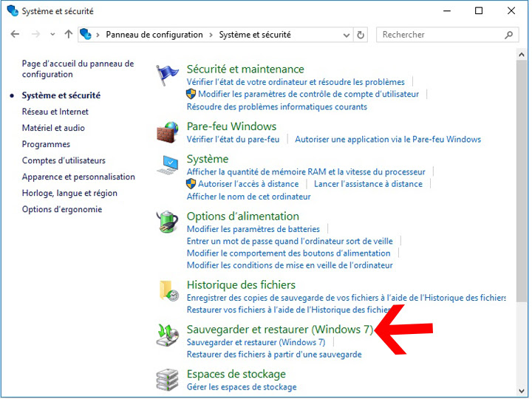Viewport: 532px width, 399px height.
Task: Open Espaces de stockage heading
Action: pos(236,374)
